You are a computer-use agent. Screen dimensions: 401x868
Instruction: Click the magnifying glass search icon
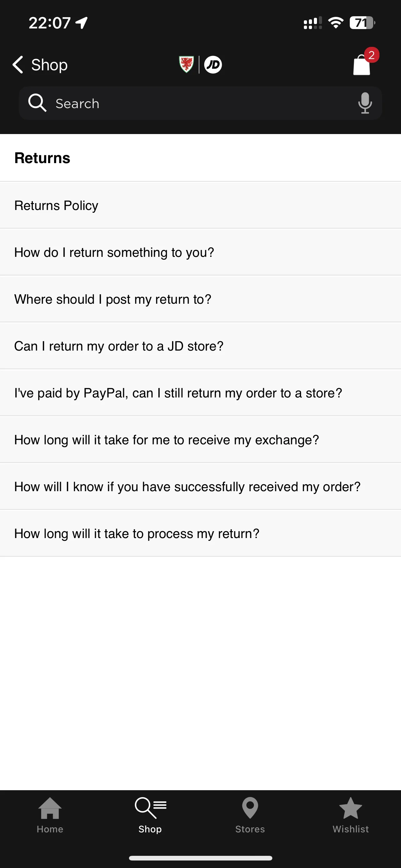(37, 103)
